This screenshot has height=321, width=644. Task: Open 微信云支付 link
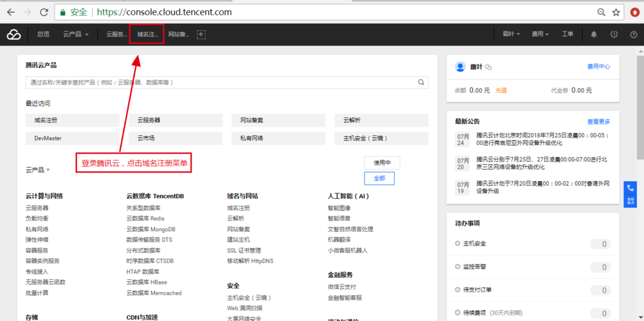[342, 287]
